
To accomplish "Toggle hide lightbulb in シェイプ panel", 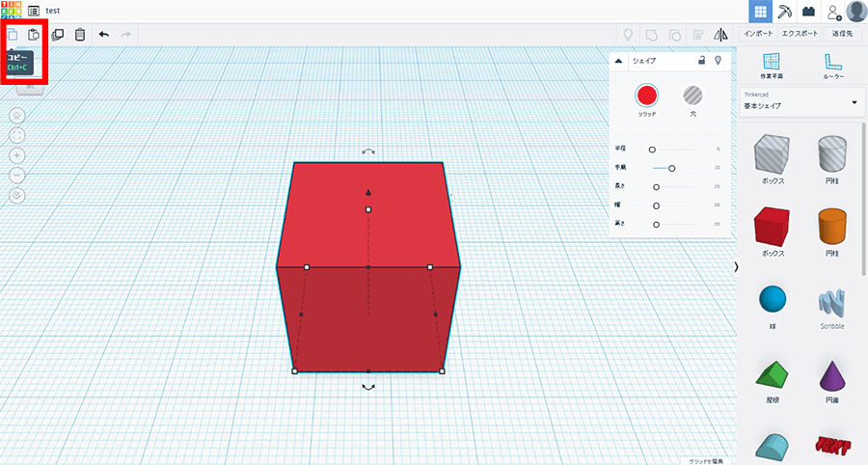I will 718,61.
